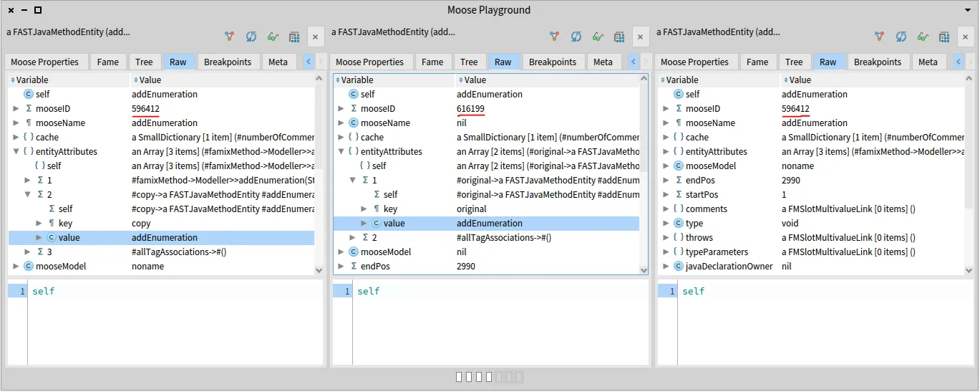The width and height of the screenshot is (980, 392).
Task: Click the braces icon beside cache in left pane
Action: pyautogui.click(x=29, y=137)
